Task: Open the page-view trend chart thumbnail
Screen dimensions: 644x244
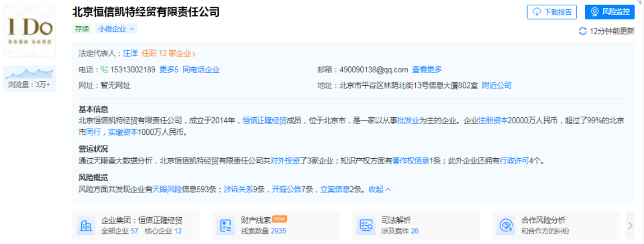Action: [x=29, y=74]
